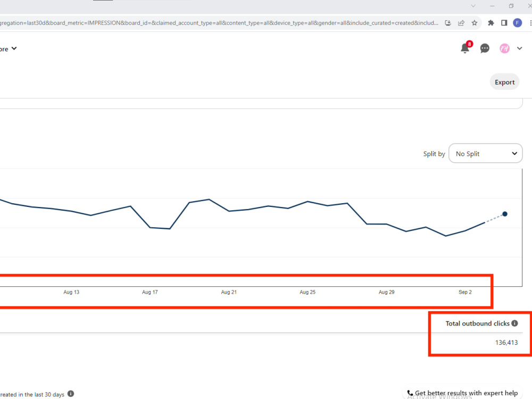Click the URL in the address bar
Viewport: 532px width, 399px height.
click(219, 23)
